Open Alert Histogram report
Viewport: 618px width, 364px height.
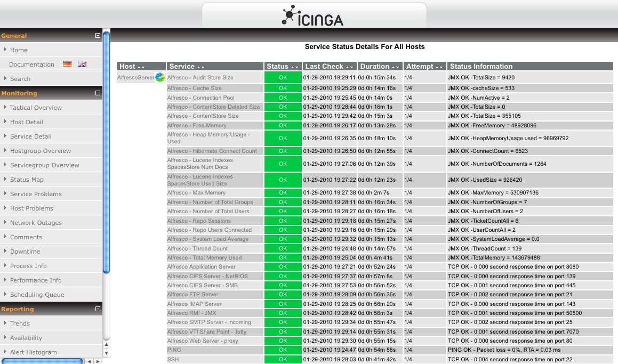click(x=34, y=352)
